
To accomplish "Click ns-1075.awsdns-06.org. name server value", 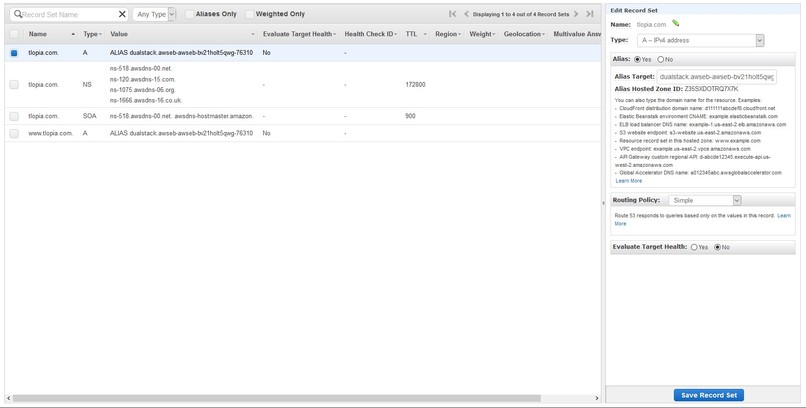I will click(x=143, y=89).
